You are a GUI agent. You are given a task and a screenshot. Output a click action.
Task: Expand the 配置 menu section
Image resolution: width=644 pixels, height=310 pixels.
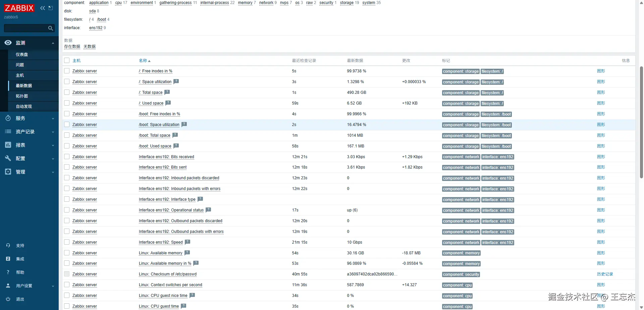click(x=53, y=159)
